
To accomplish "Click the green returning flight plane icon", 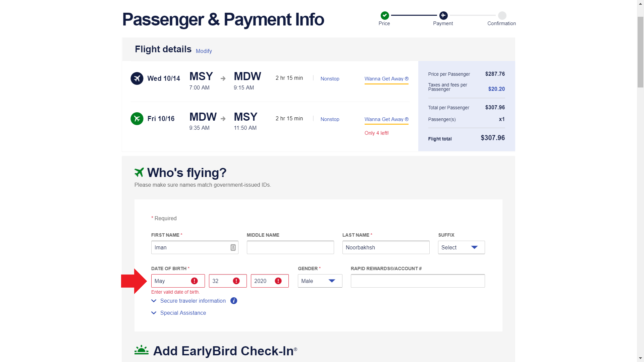I will pyautogui.click(x=137, y=119).
